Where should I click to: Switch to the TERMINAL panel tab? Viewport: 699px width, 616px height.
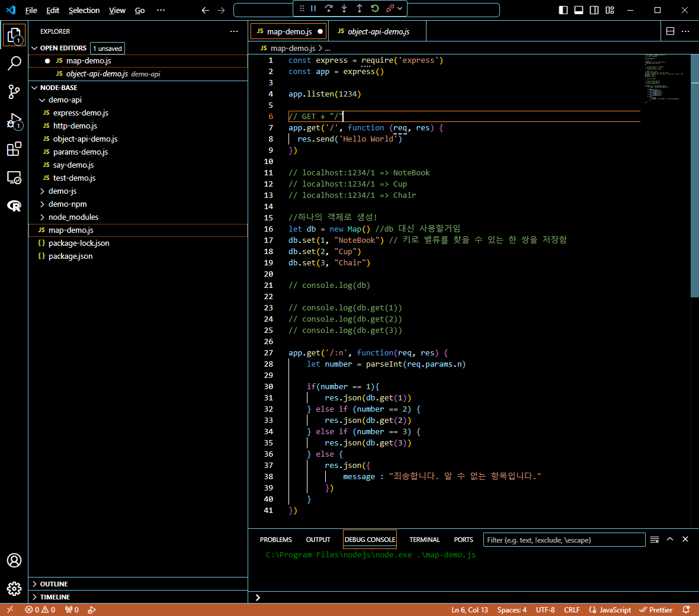[x=424, y=540]
